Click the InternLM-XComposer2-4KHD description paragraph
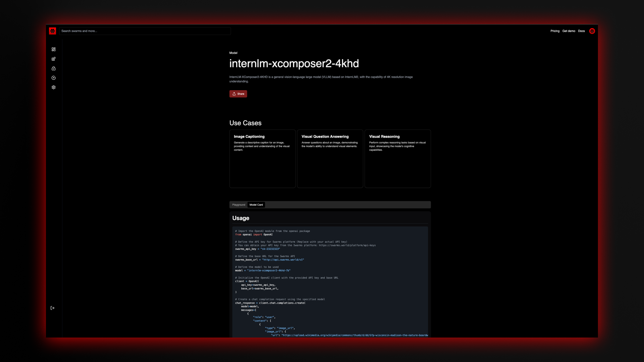Screen dimensions: 644x362 point(321,79)
